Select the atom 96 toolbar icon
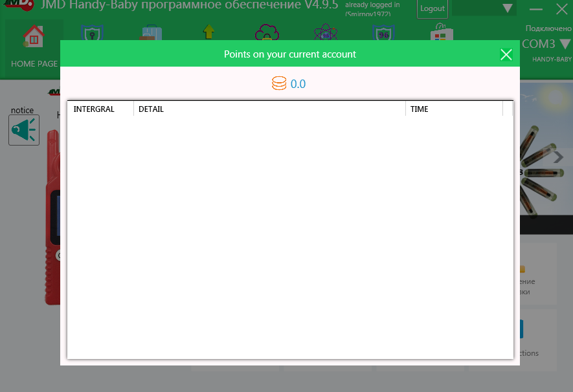Image resolution: width=573 pixels, height=392 pixels. click(325, 32)
